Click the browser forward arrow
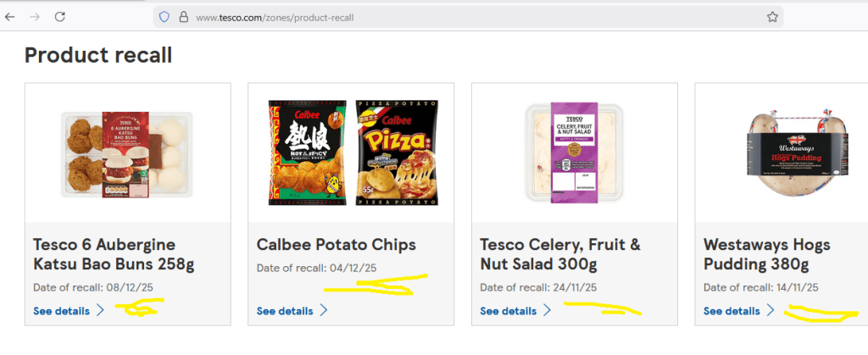This screenshot has width=868, height=355. (x=35, y=16)
